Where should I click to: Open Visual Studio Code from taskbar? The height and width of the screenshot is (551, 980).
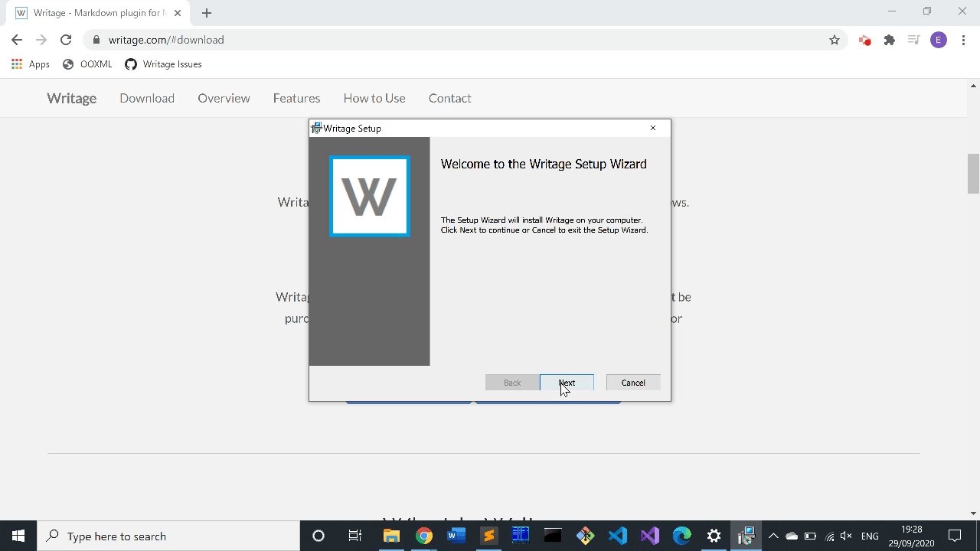pos(618,536)
